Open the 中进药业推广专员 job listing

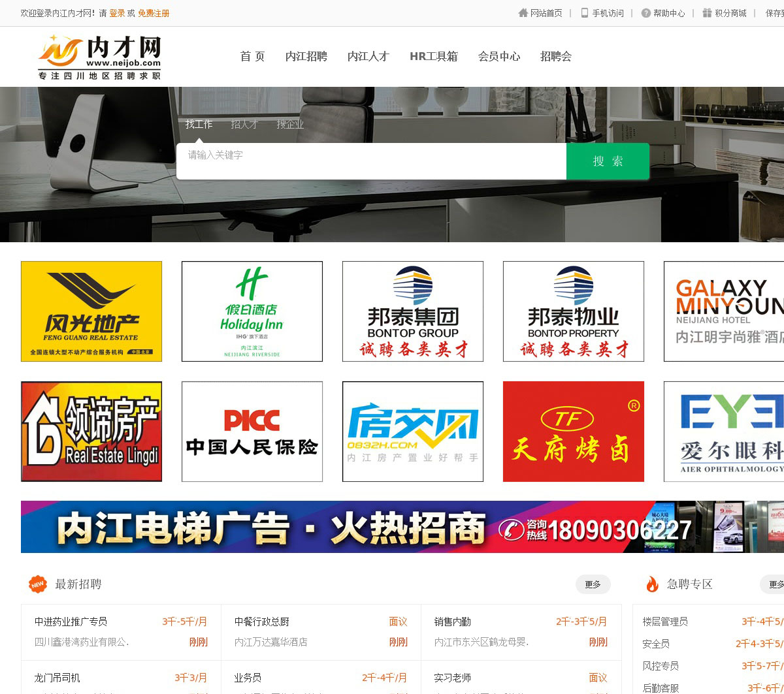click(x=71, y=622)
